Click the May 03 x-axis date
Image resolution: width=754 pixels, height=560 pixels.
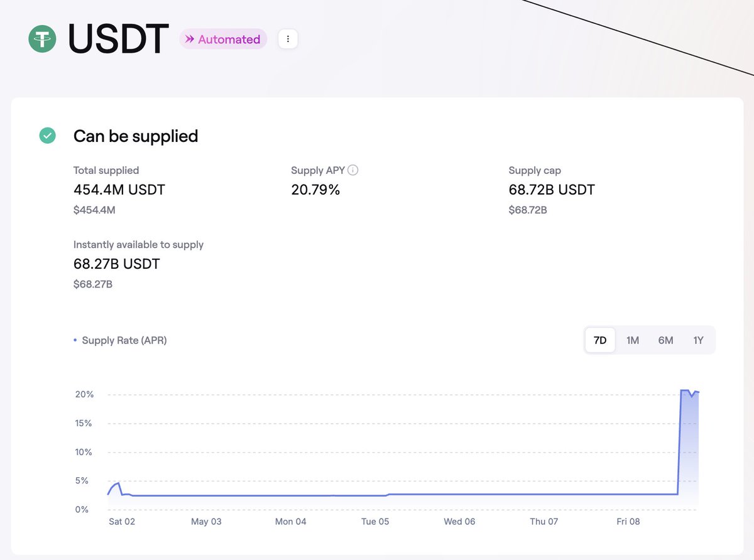coord(206,522)
